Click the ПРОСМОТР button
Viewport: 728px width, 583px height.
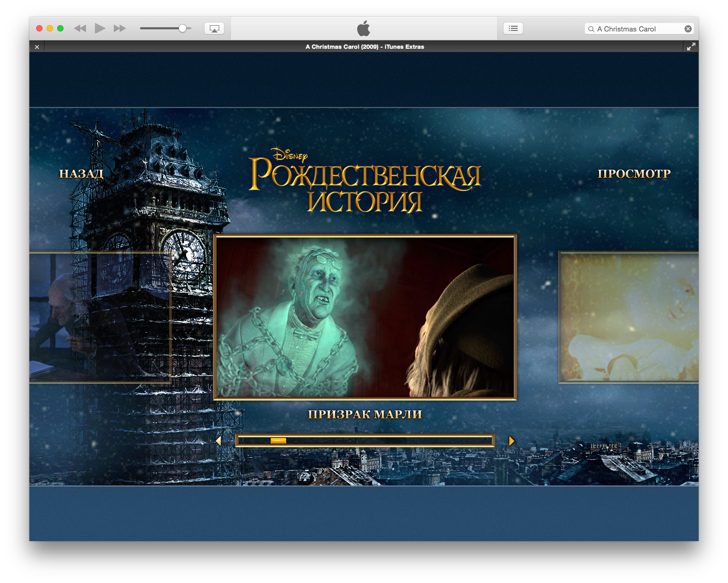634,174
